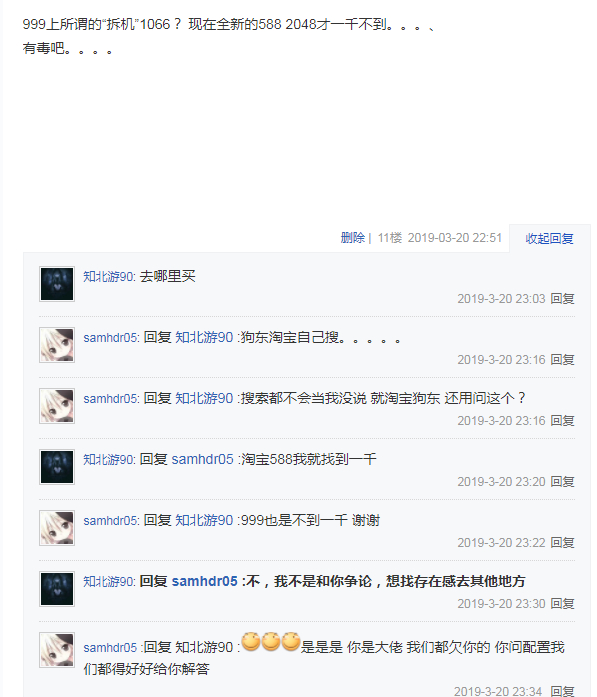
Task: Open samhdr05 avatar on 999也是不到一千 reply
Action: click(57, 528)
